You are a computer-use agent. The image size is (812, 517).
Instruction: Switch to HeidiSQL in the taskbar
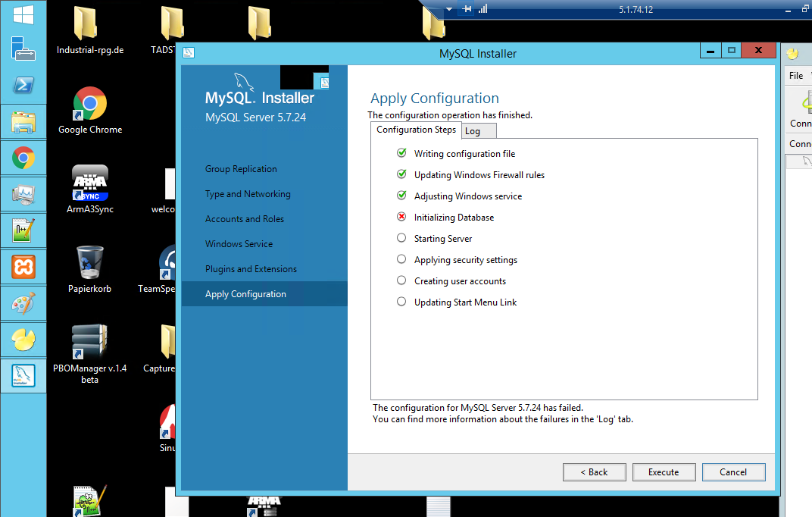pos(23,340)
